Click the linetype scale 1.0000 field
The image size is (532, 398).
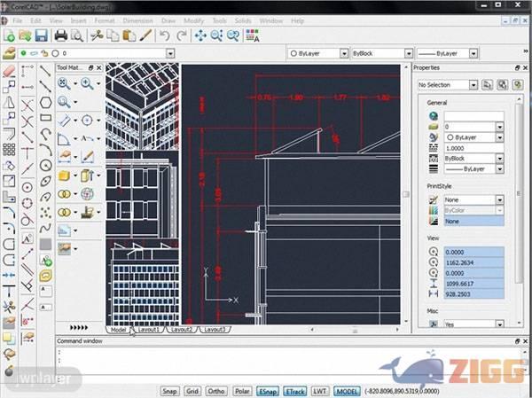pyautogui.click(x=474, y=148)
